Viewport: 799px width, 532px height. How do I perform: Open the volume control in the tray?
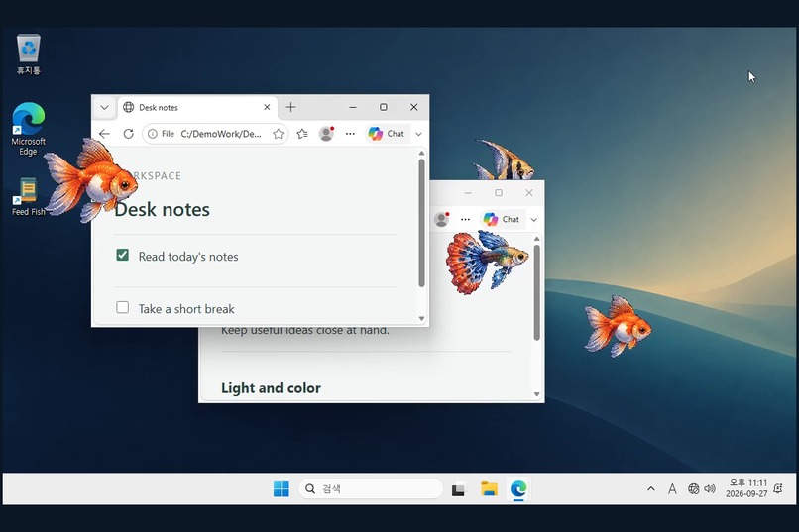[x=710, y=489]
